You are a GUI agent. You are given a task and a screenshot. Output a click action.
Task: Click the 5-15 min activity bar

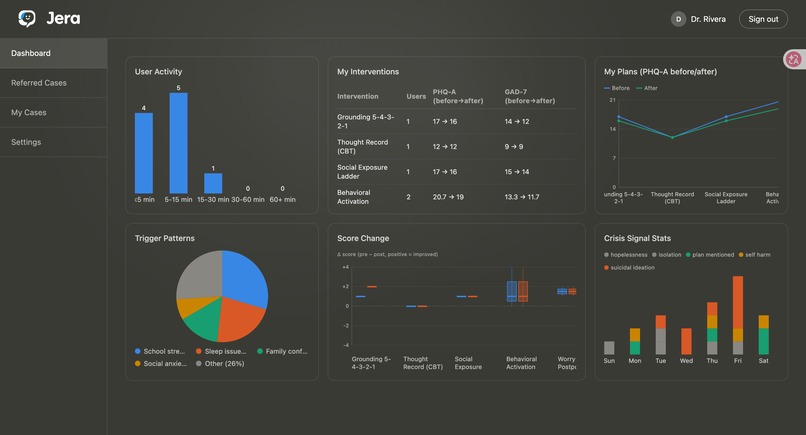(178, 143)
